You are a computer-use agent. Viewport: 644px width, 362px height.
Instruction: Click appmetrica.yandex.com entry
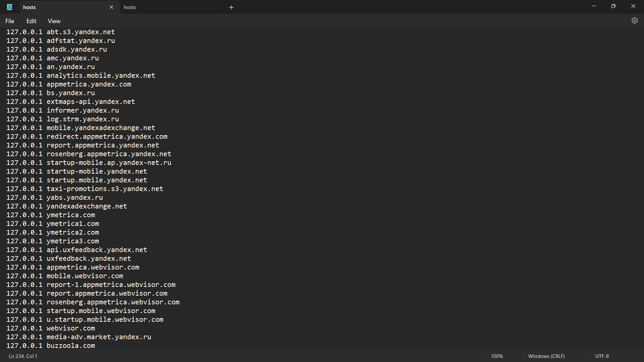pos(69,84)
